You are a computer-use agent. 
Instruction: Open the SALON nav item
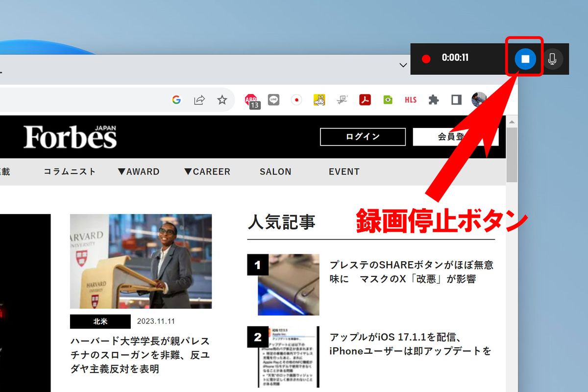coord(275,171)
